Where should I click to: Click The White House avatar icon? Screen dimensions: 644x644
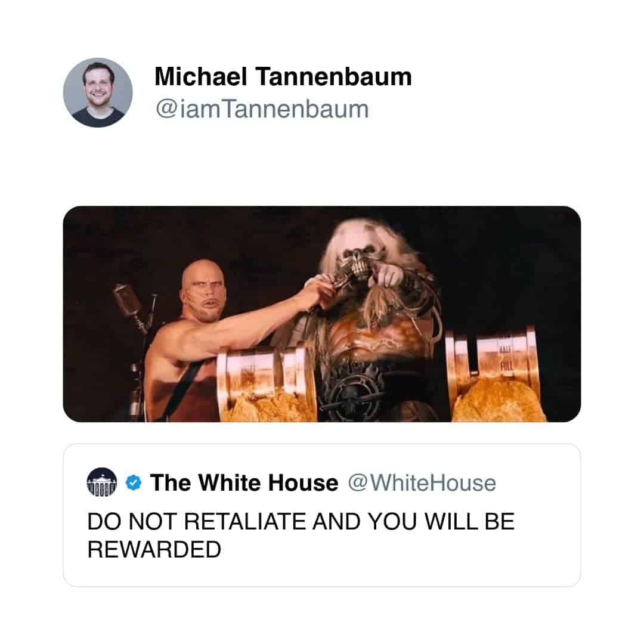pos(102,482)
